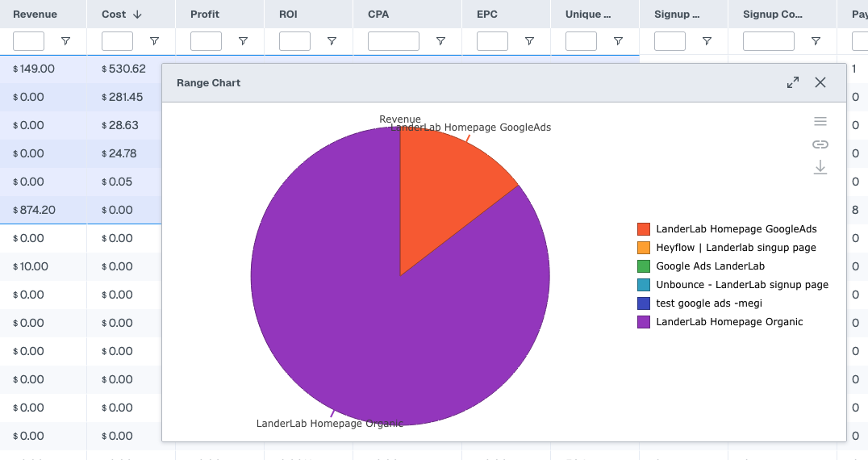868x460 pixels.
Task: Focus the Revenue filter input box
Action: [29, 41]
